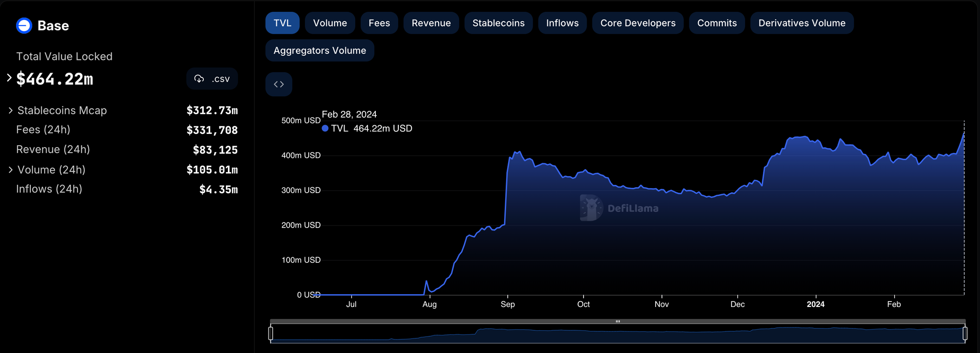Toggle the Inflows chart series
This screenshot has width=980, height=353.
563,23
